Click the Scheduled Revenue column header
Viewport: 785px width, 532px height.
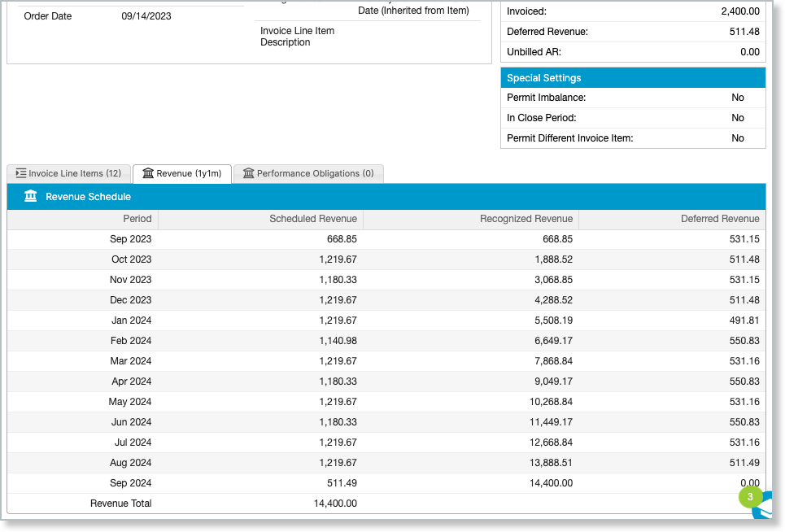coord(312,219)
